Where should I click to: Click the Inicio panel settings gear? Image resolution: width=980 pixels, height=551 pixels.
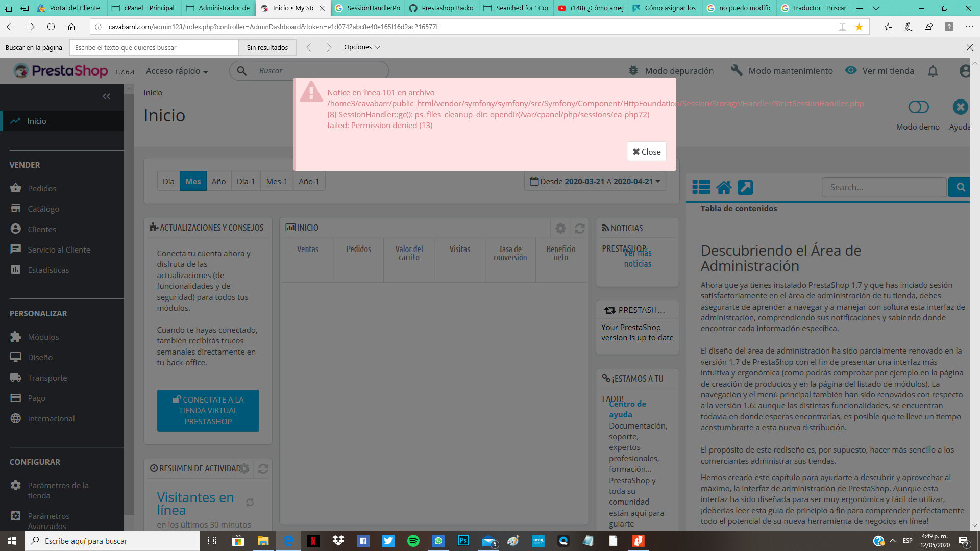tap(560, 228)
